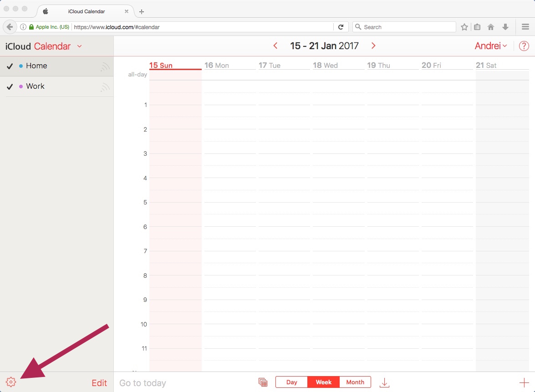The height and width of the screenshot is (392, 535).
Task: Show site information icon in address bar
Action: pos(23,27)
